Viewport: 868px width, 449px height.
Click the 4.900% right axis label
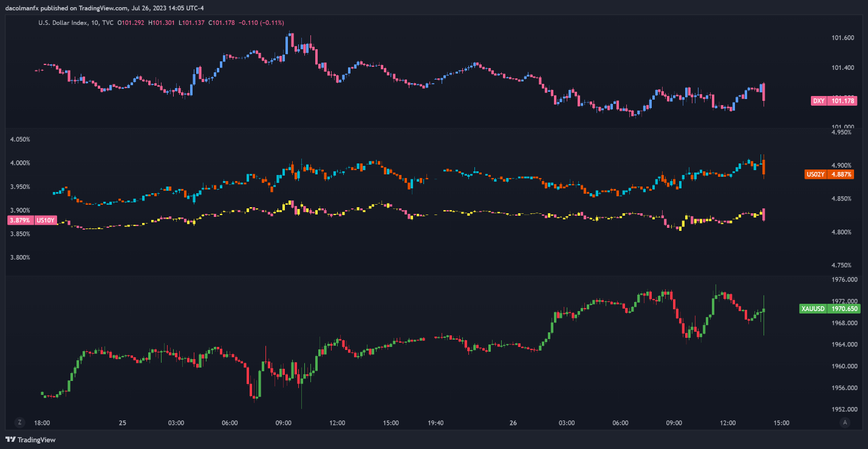[x=842, y=165]
